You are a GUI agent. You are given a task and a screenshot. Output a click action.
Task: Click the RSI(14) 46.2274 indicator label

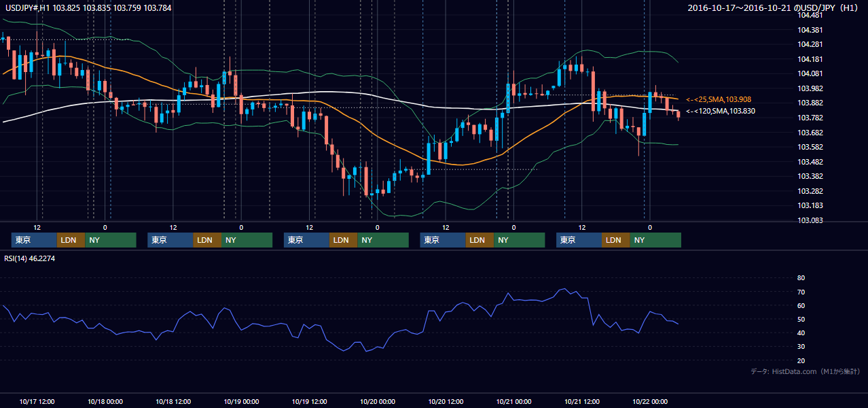coord(29,258)
